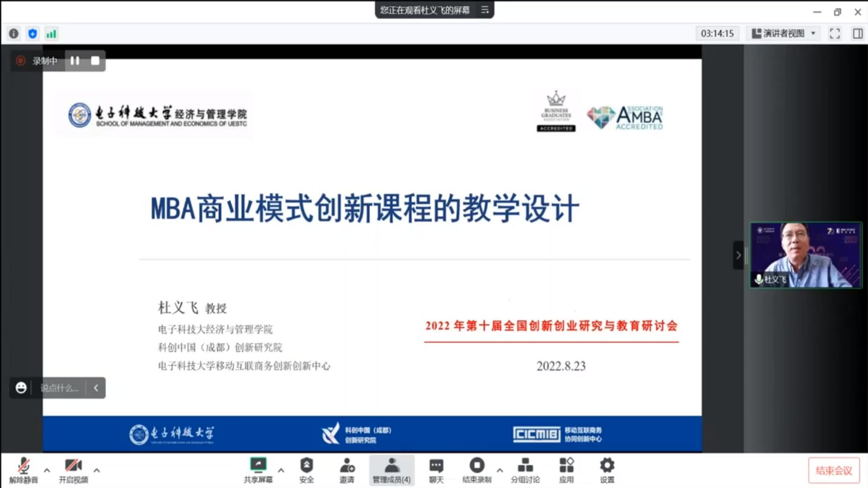Click the say-something chat input field
Screen dimensions: 868x488
(59, 388)
